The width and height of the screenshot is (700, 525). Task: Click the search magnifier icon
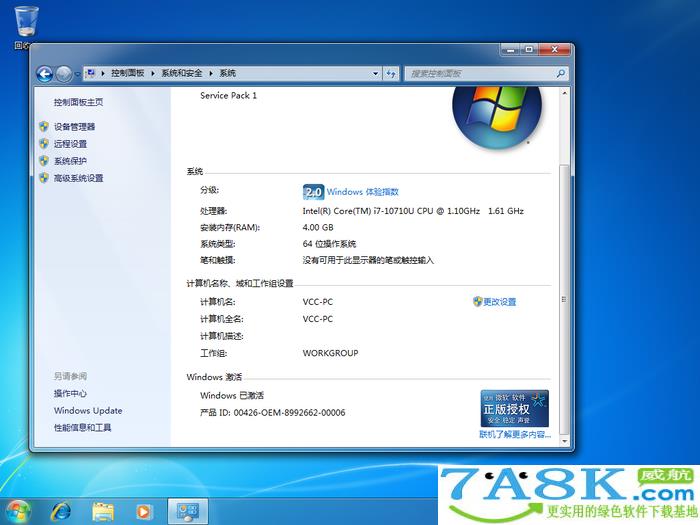[561, 73]
